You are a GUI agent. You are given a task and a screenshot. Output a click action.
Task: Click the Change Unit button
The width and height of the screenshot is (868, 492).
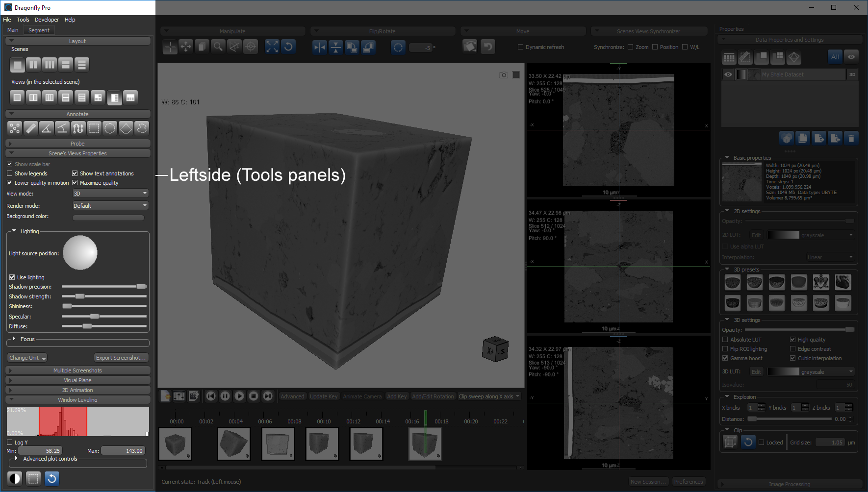coord(27,358)
